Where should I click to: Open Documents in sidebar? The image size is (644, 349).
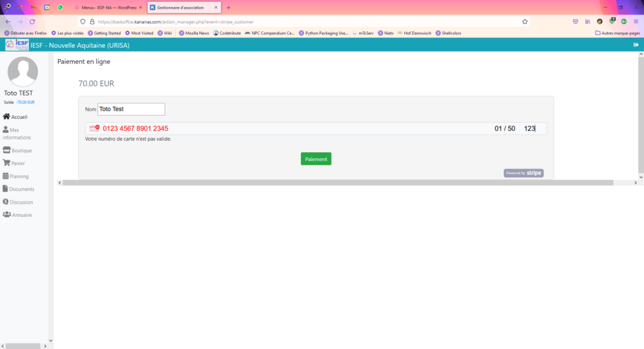click(18, 189)
